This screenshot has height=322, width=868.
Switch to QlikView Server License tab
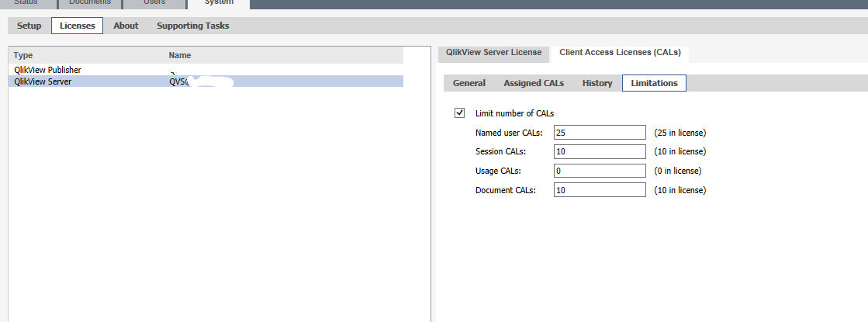tap(494, 53)
